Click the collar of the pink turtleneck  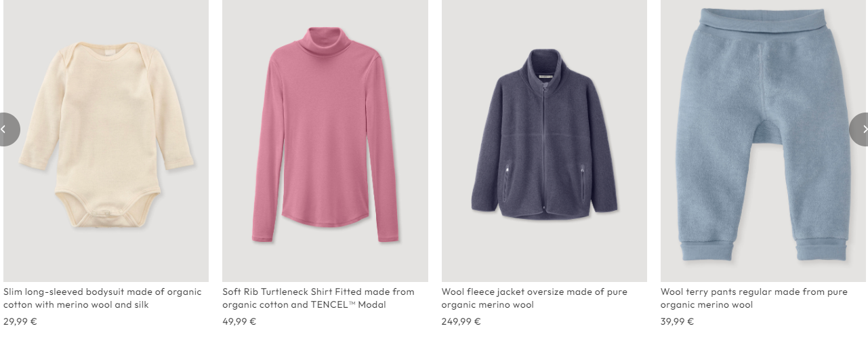325,41
